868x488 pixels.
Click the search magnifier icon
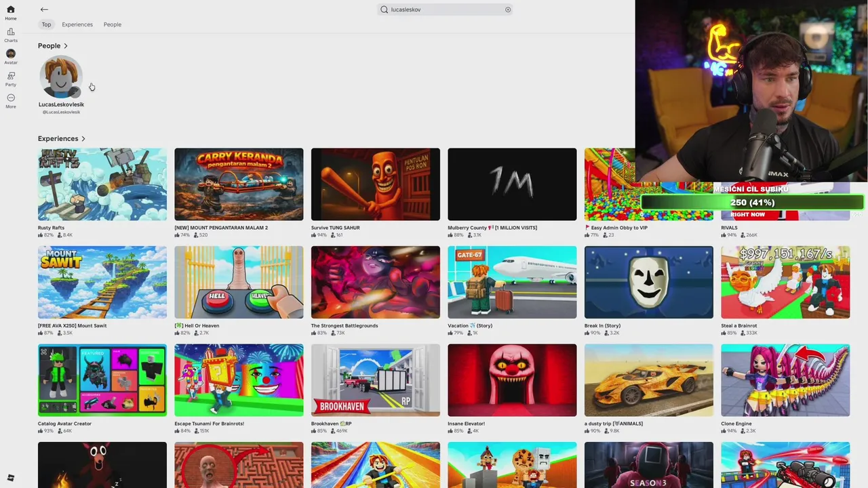[x=384, y=9]
